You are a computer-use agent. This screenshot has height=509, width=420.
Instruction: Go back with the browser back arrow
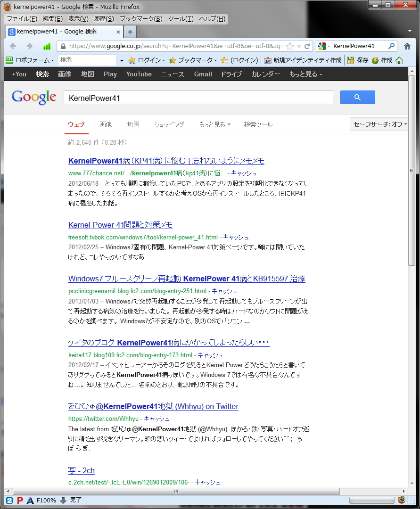coord(13,46)
